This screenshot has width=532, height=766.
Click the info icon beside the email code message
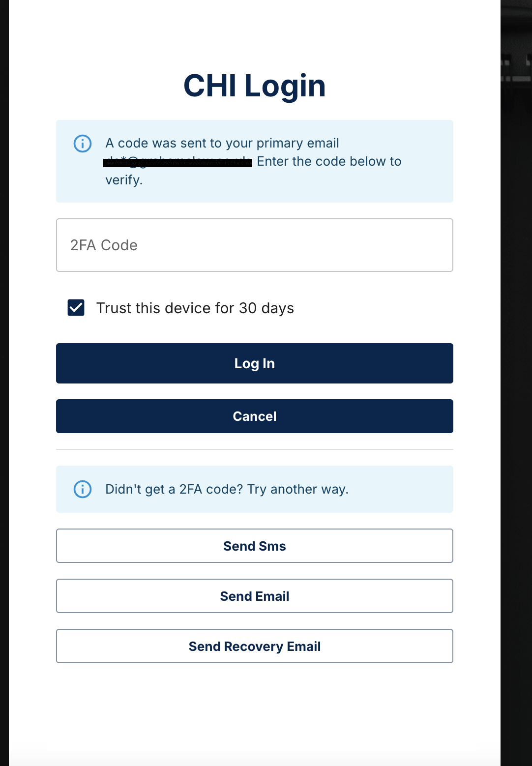point(83,144)
